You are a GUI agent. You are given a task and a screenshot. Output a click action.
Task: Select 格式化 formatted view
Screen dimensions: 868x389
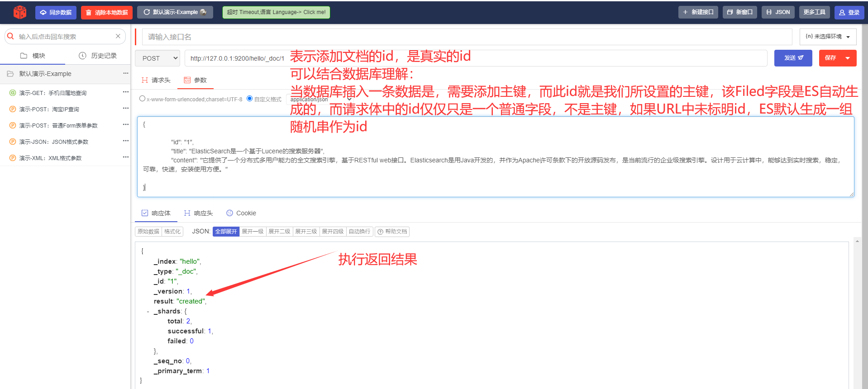(x=172, y=232)
